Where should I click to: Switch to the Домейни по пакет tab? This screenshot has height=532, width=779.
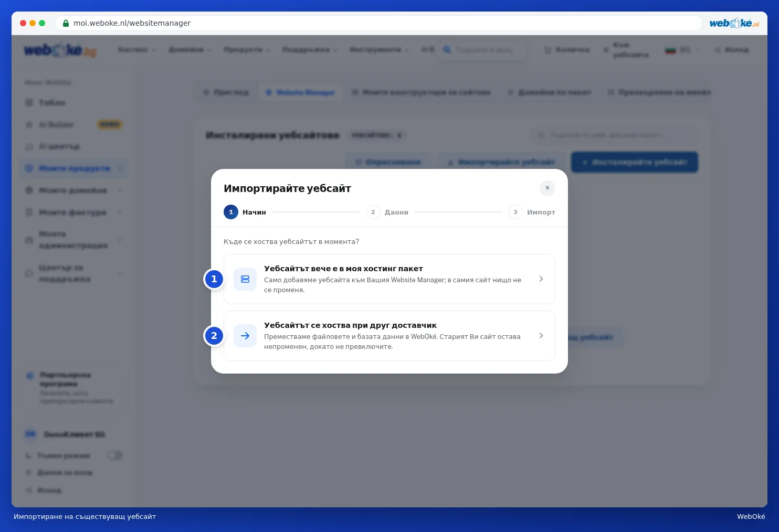(x=550, y=92)
